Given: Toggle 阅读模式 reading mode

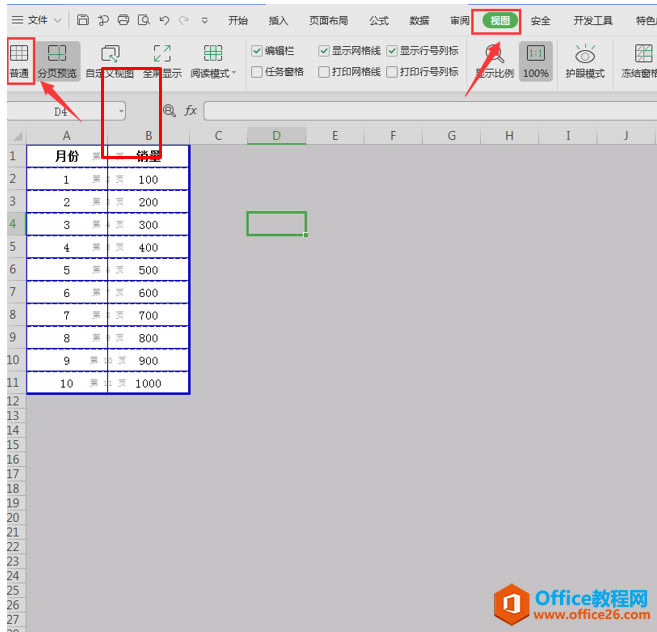Looking at the screenshot, I should tap(213, 61).
